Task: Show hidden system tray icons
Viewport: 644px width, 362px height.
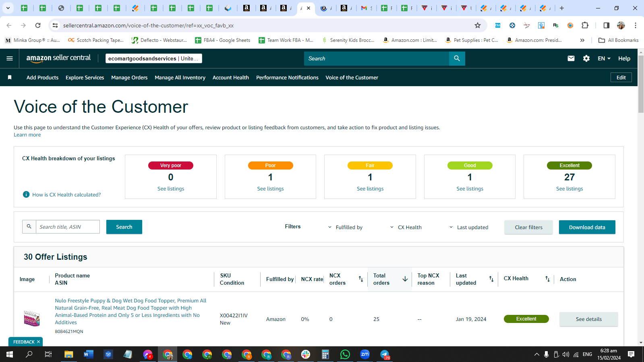Action: [x=536, y=354]
